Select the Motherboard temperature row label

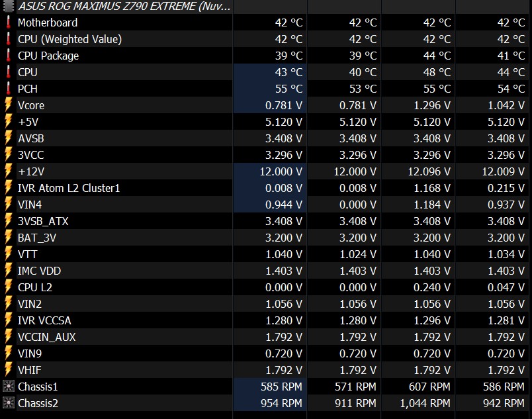48,23
